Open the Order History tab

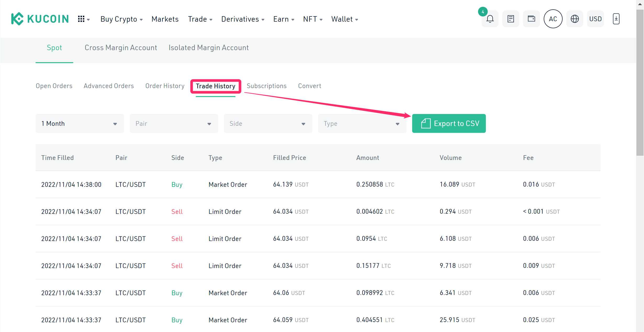tap(165, 86)
